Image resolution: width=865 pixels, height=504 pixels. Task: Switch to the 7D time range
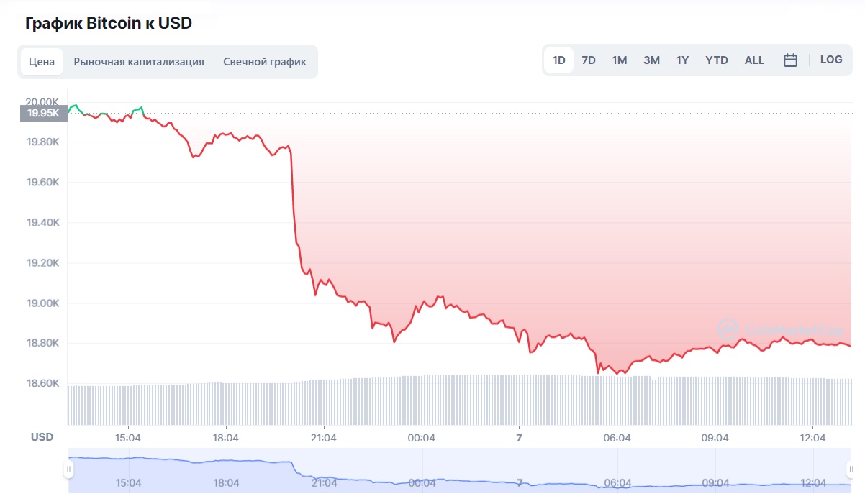click(x=589, y=60)
